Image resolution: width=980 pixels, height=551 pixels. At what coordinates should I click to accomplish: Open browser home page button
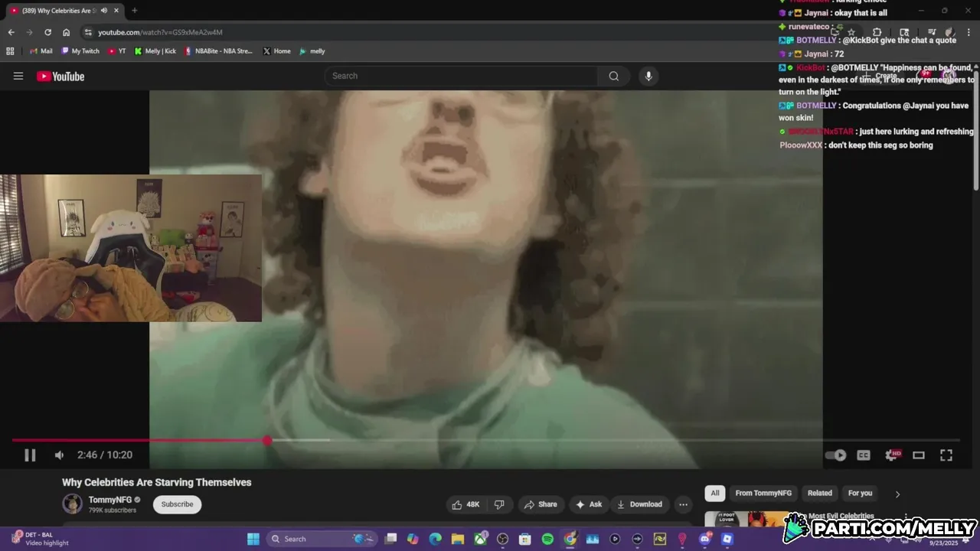[66, 32]
